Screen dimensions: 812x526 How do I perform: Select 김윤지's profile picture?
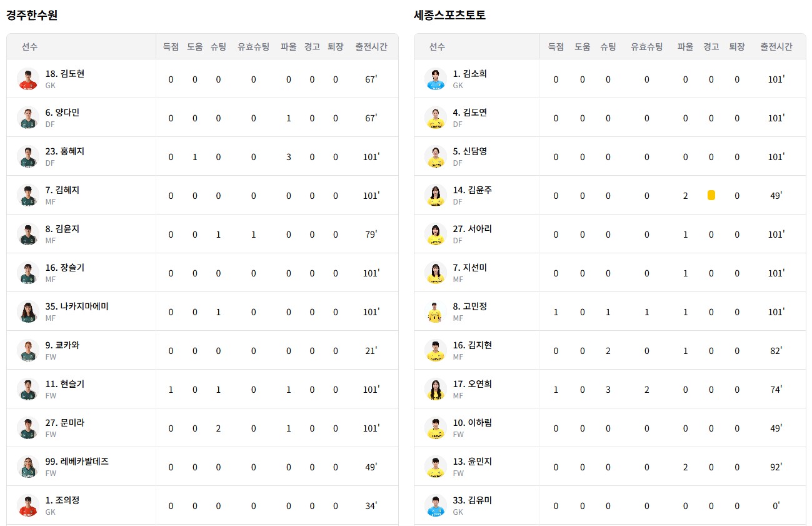28,234
